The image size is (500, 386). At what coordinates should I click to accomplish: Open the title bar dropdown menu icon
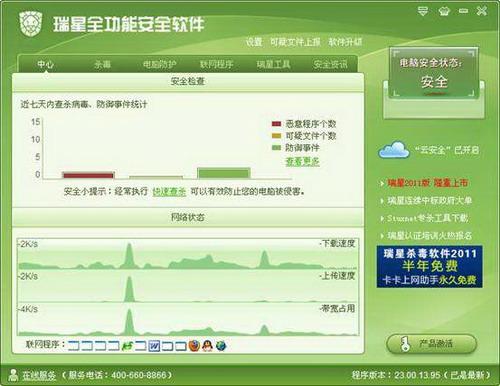tap(423, 11)
